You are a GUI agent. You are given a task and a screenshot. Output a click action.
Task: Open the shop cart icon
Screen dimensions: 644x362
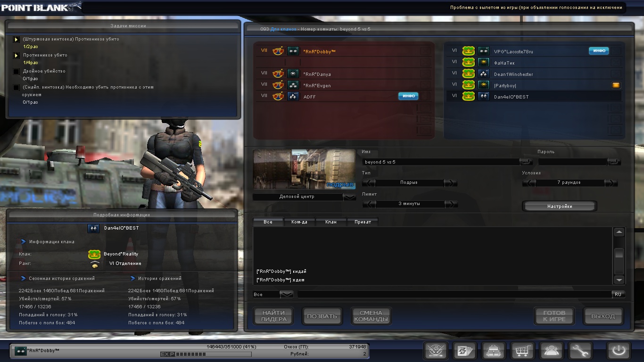523,351
